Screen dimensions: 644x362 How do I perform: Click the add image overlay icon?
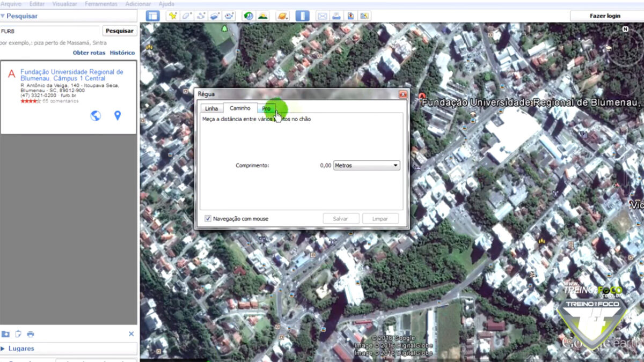pos(216,16)
